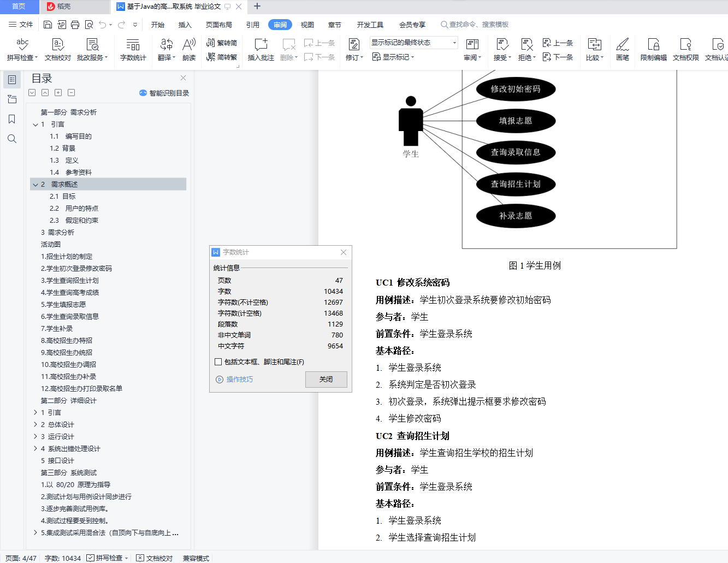
Task: Click the command search box 查找命令
Action: click(x=475, y=25)
